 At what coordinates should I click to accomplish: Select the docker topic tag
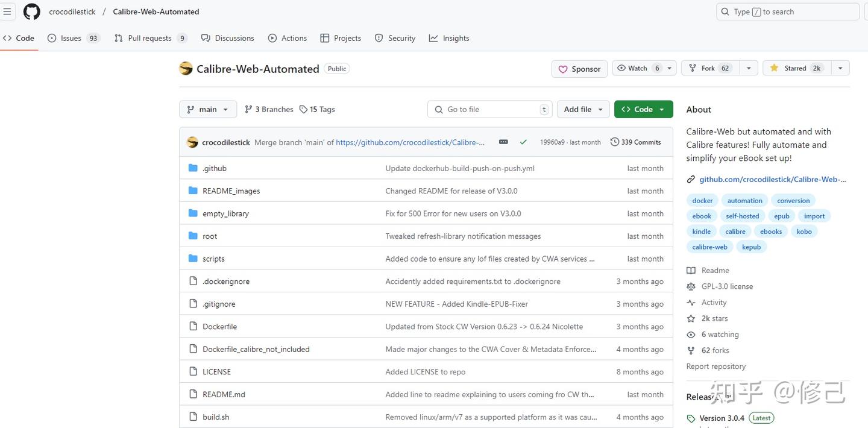(702, 201)
